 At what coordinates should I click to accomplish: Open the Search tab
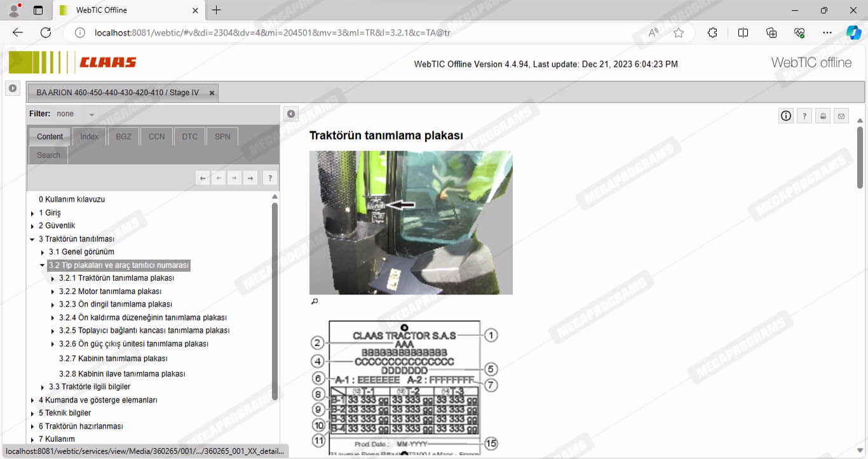(x=48, y=155)
